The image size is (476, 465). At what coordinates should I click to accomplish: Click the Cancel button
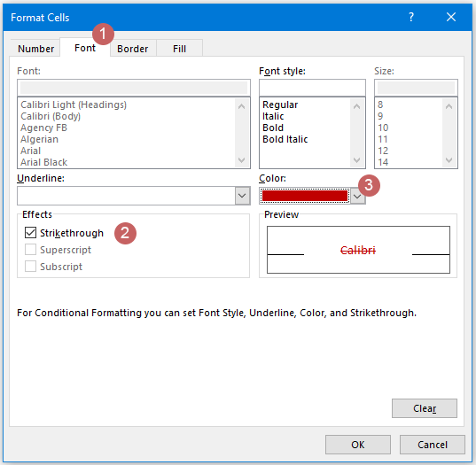pos(433,445)
